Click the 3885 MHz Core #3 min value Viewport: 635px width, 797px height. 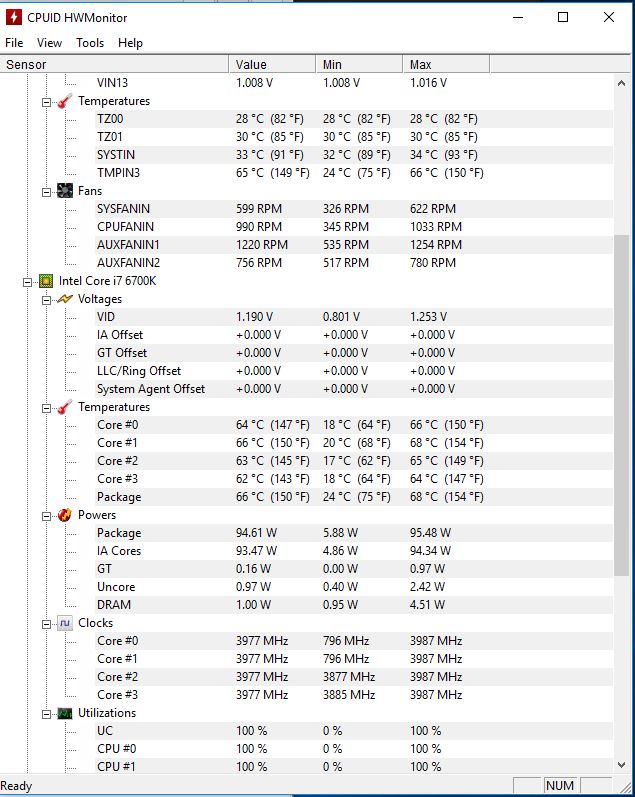point(349,695)
